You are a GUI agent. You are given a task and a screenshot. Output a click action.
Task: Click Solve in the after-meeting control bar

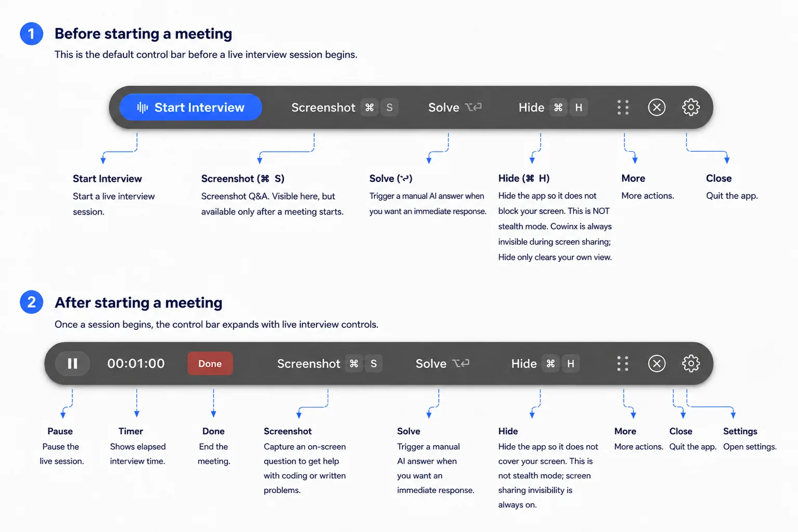442,364
